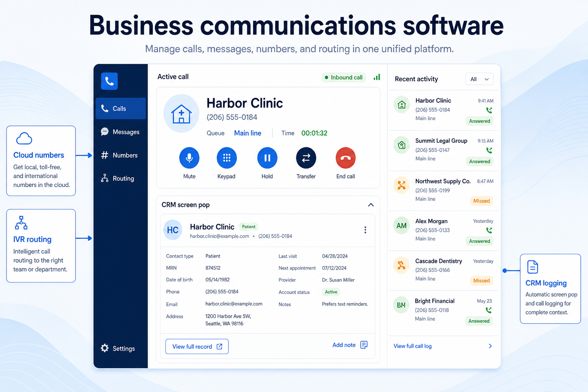Image resolution: width=588 pixels, height=392 pixels.
Task: Select Northwest Supply Co. in recent activity
Action: [x=443, y=181]
